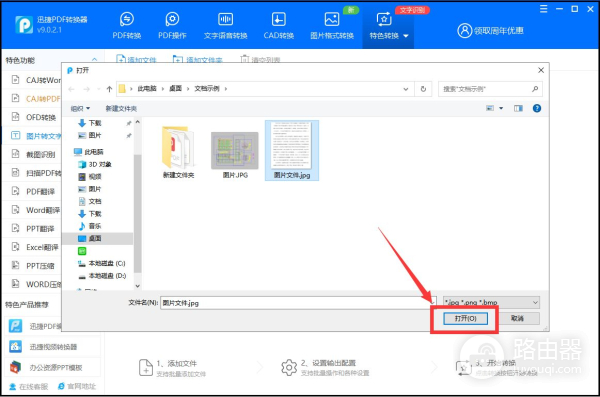600x397 pixels.
Task: Click the 取消 button
Action: click(517, 319)
